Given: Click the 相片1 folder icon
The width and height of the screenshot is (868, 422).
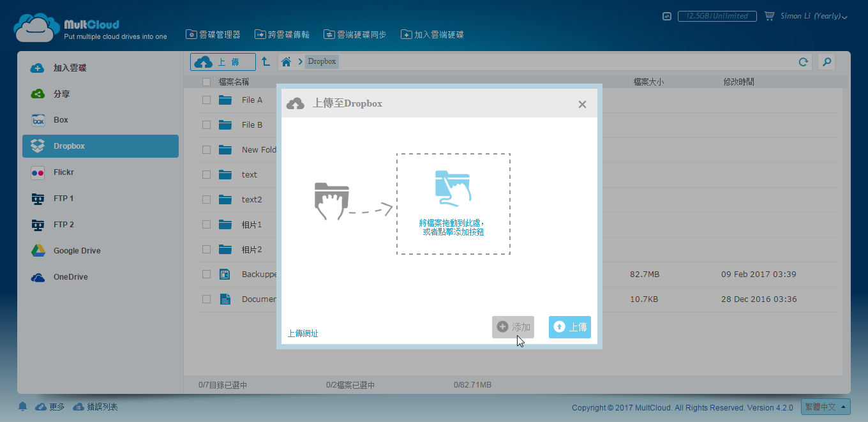Looking at the screenshot, I should (x=225, y=224).
